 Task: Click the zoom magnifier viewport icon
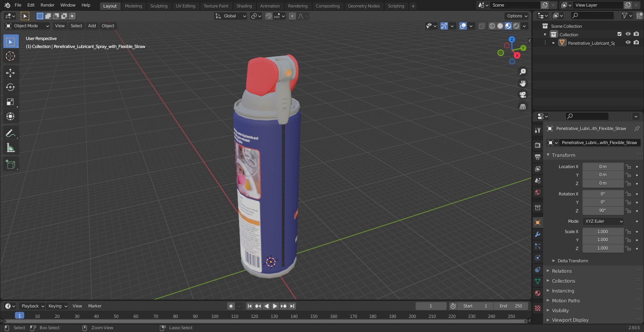pyautogui.click(x=522, y=72)
